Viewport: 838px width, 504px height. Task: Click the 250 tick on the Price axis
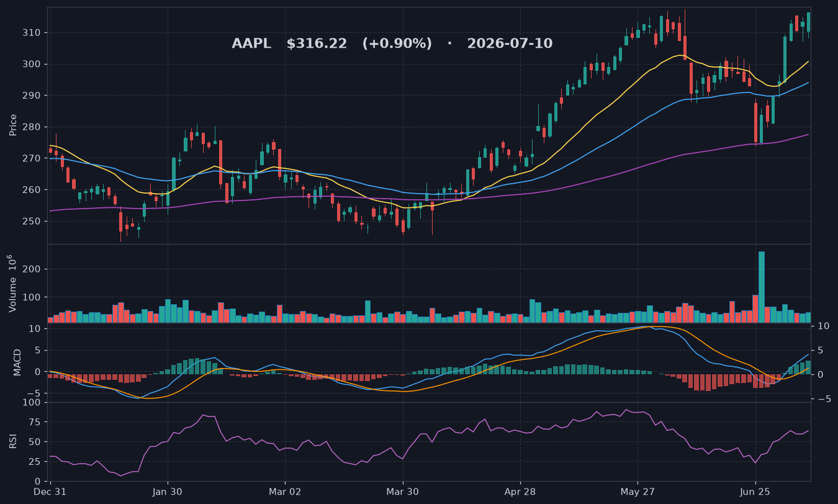[32, 222]
